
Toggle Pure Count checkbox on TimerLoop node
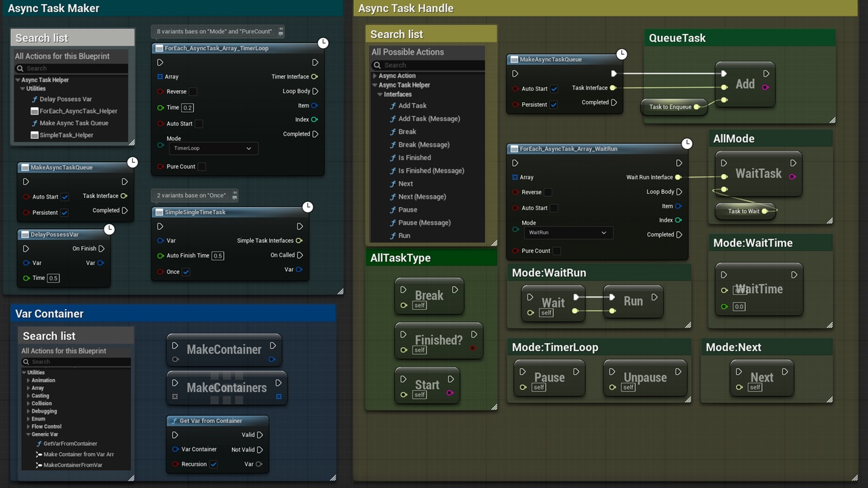(201, 167)
